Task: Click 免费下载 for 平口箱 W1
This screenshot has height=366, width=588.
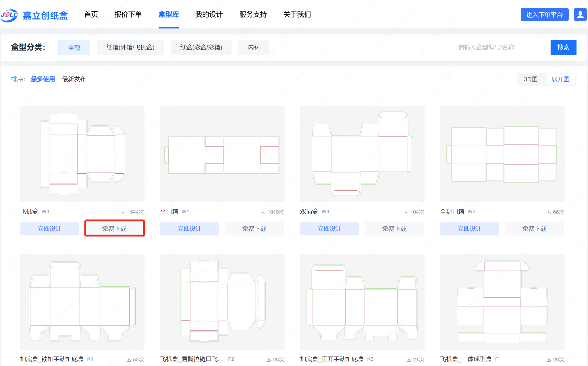Action: pos(255,229)
